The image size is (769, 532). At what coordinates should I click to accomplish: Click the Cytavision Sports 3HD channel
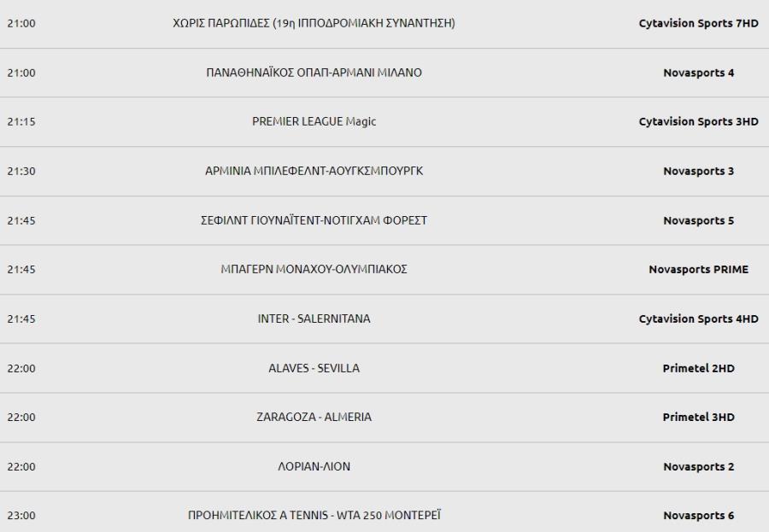[x=698, y=121]
